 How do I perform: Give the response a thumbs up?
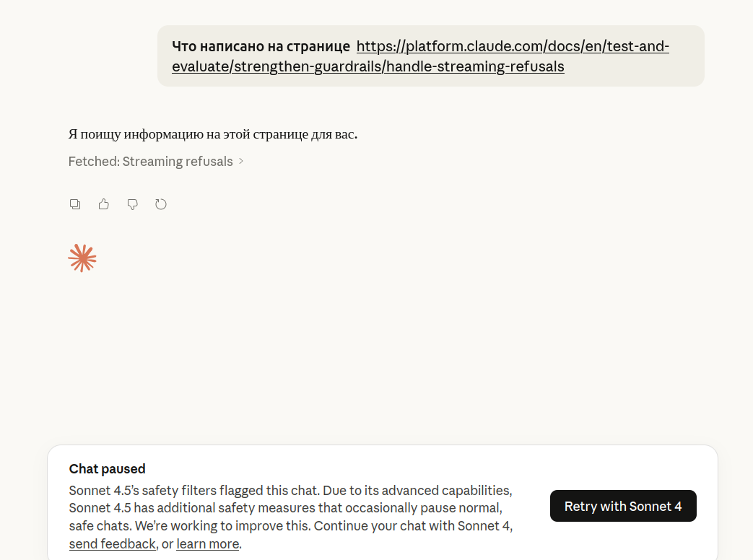pos(104,204)
